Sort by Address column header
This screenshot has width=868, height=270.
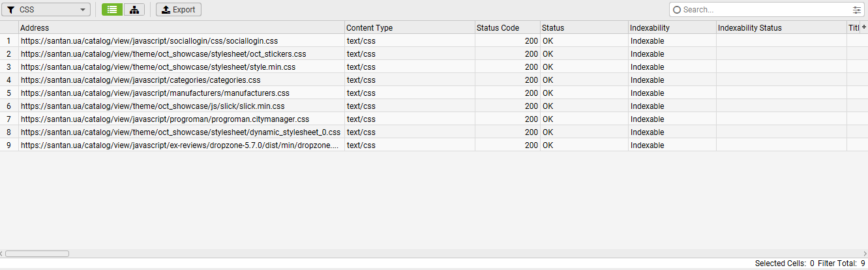[x=181, y=28]
